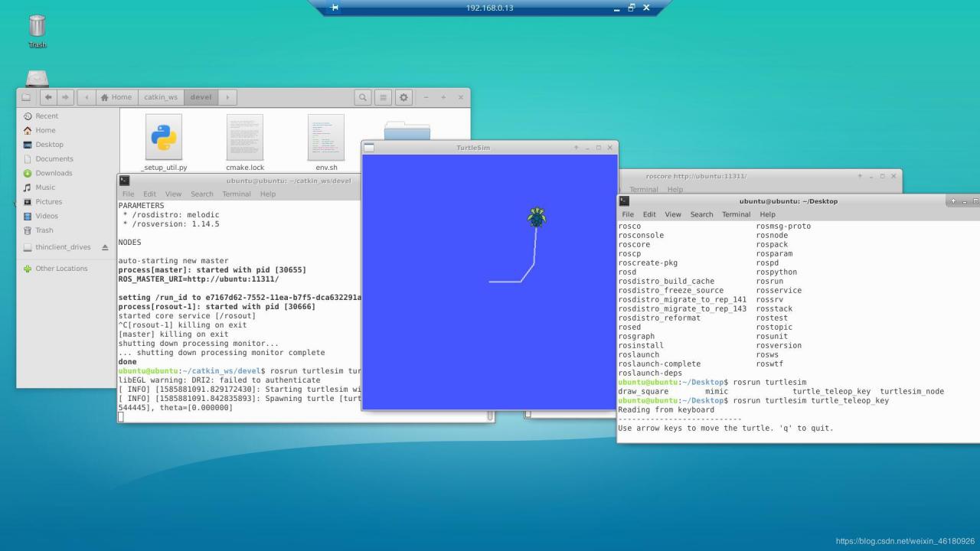Open Edit menu in Desktop terminal
Viewport: 980px width, 551px height.
(x=649, y=214)
